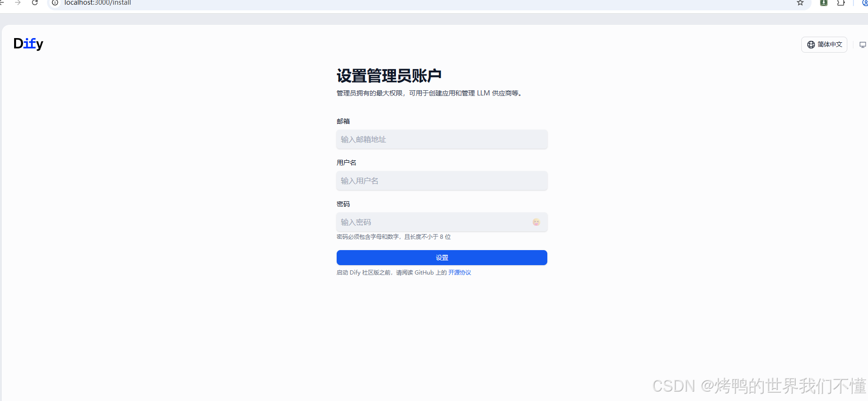This screenshot has width=868, height=401.
Task: Click the 密码 label
Action: point(343,204)
